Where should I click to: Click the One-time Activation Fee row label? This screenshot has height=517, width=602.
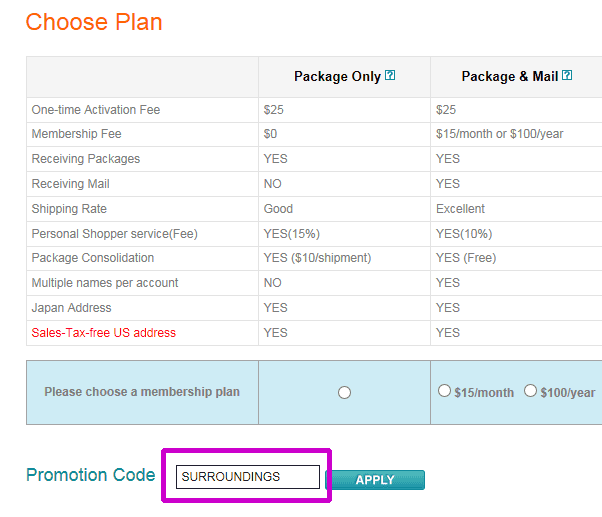[x=96, y=110]
